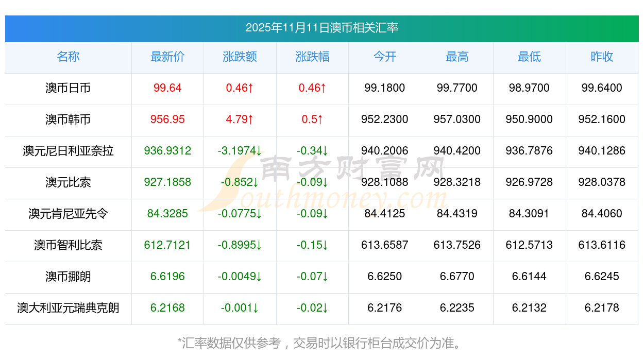This screenshot has height=359, width=644.
Task: Click change percent 0.5↑
Action: coord(312,119)
